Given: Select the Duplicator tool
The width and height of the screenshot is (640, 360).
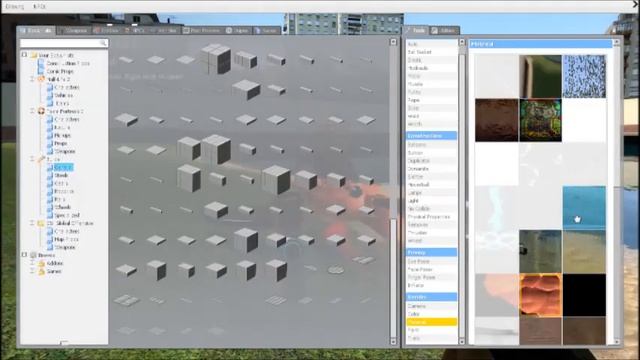Looking at the screenshot, I should (431, 160).
